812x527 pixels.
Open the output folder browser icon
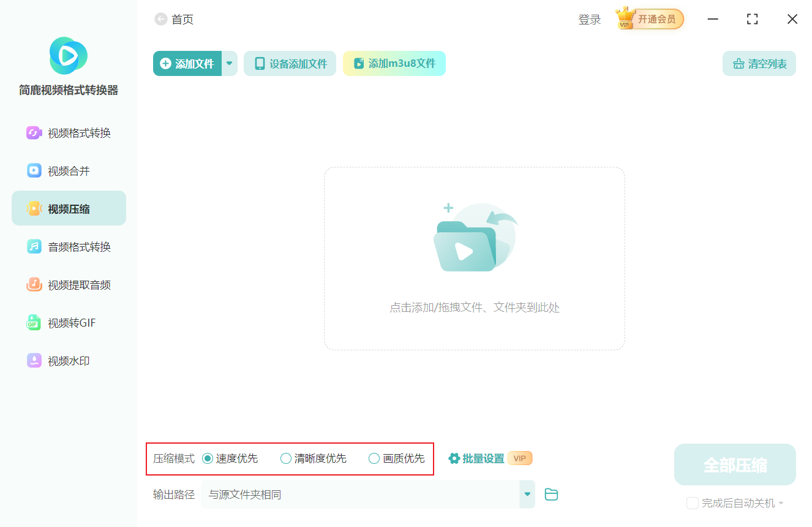point(551,494)
